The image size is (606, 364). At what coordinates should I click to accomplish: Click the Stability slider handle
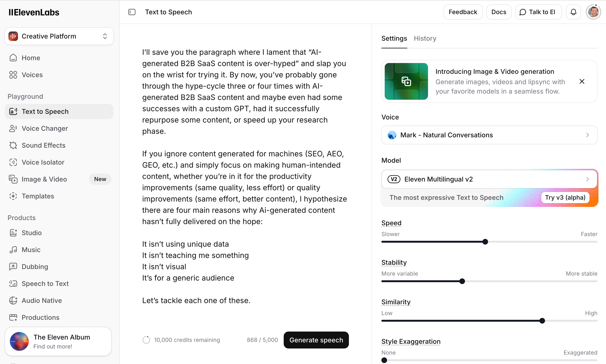(462, 281)
